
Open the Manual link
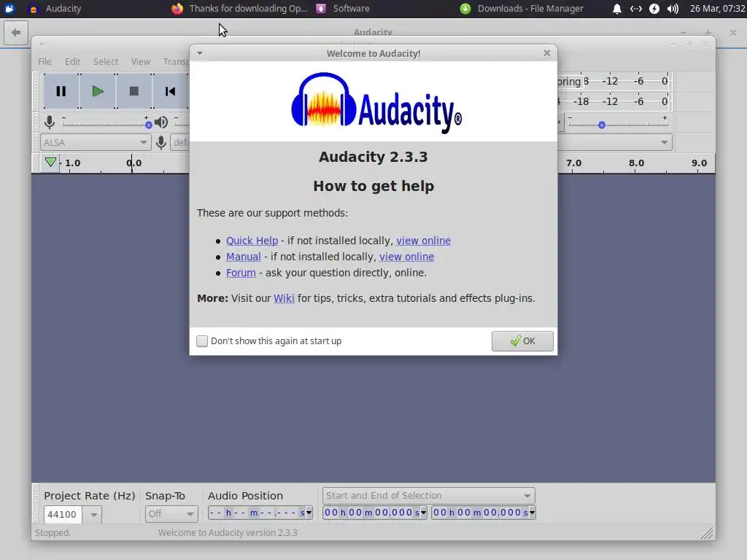pos(244,257)
